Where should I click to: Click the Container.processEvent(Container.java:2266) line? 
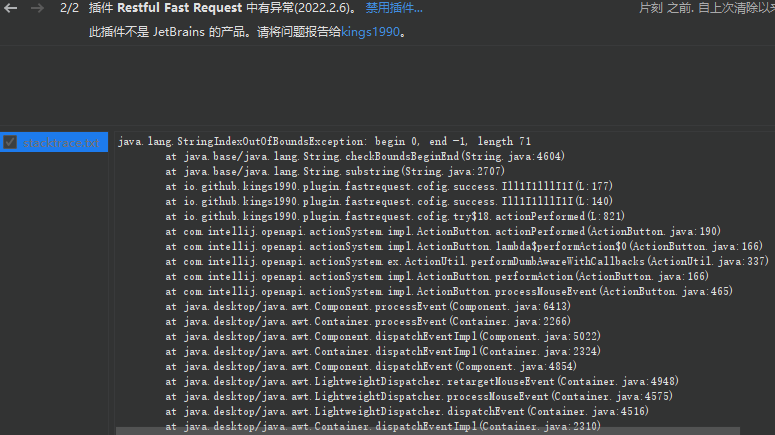point(368,321)
